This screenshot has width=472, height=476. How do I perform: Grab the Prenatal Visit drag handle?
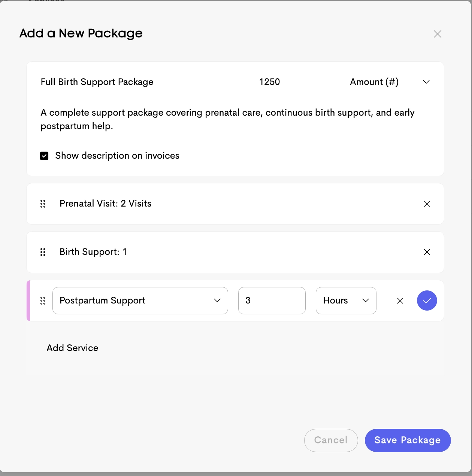43,204
